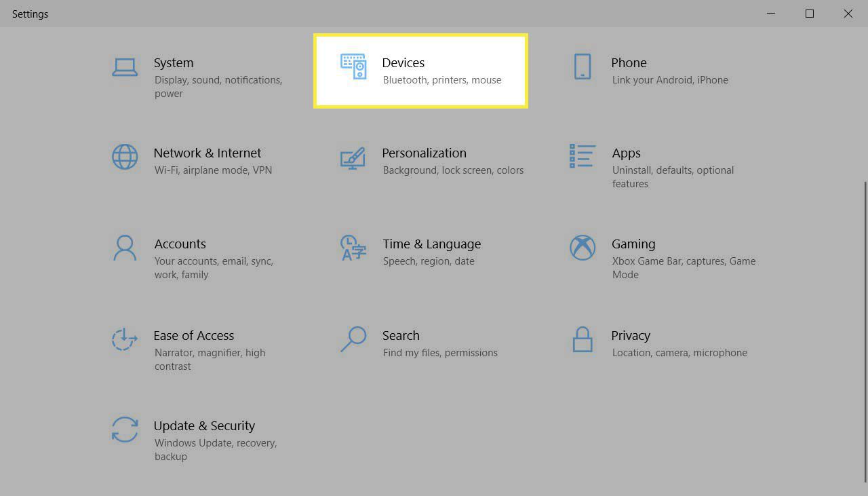Go to the Phone settings heading
Screen dimensions: 868x496
(x=629, y=62)
